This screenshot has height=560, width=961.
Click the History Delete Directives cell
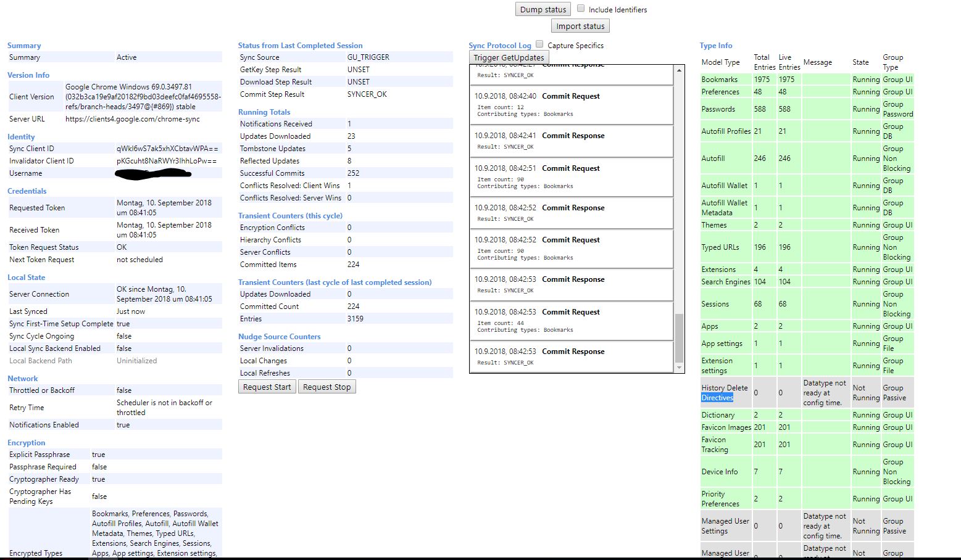pos(725,393)
